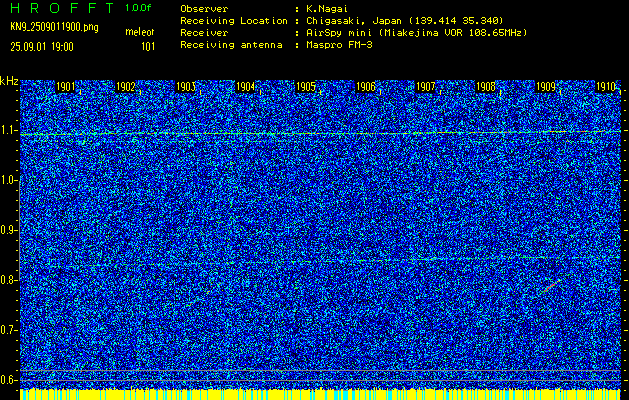This screenshot has height=400, width=629.
Task: Click the Receiving antenna label
Action: tap(231, 45)
